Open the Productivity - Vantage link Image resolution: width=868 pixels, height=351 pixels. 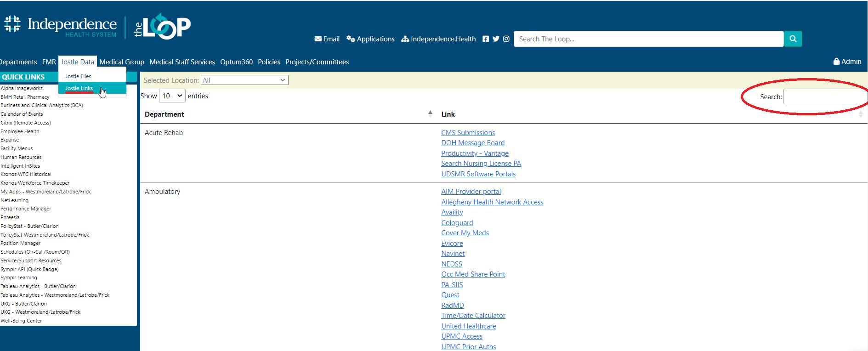(x=475, y=153)
